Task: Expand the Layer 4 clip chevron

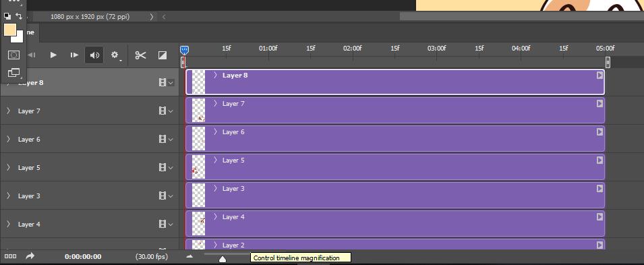Action: (215, 217)
